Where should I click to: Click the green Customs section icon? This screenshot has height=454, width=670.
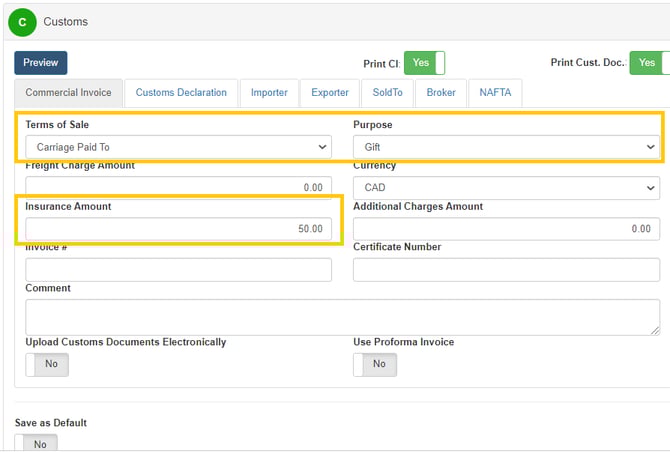click(22, 21)
